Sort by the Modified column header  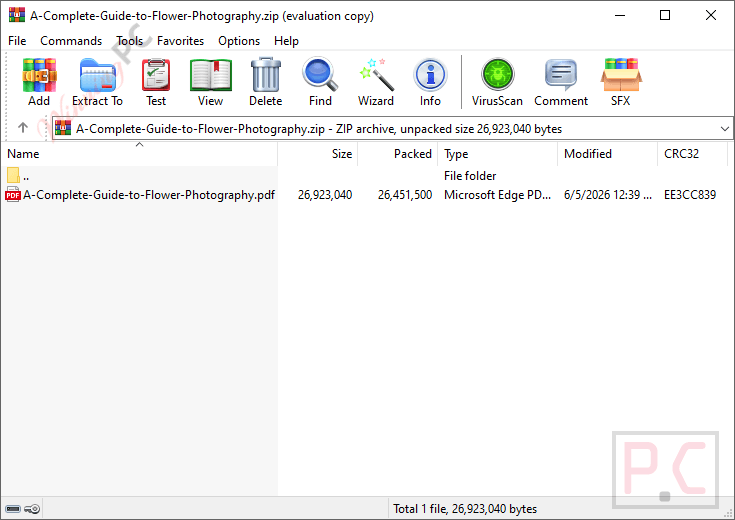click(608, 154)
